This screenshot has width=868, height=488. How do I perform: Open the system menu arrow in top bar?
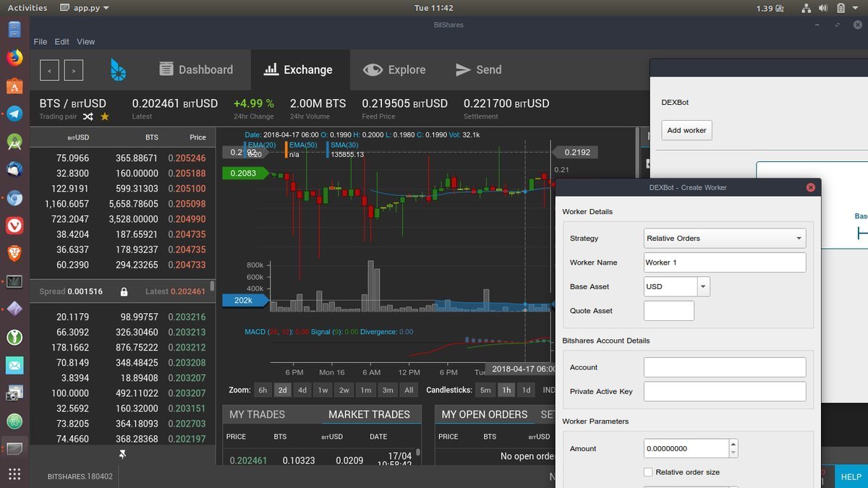tap(856, 8)
